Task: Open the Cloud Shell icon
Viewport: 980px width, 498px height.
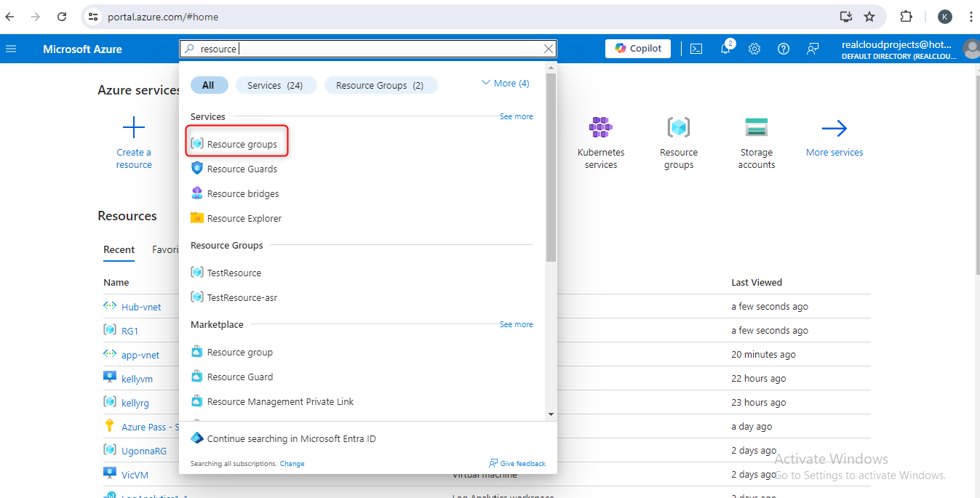Action: tap(696, 49)
